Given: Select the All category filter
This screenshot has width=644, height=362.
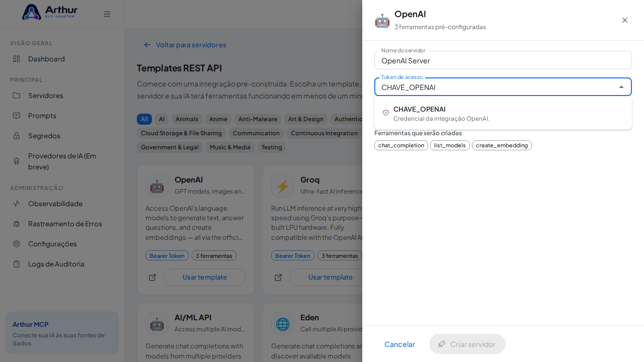Looking at the screenshot, I should click(x=144, y=119).
